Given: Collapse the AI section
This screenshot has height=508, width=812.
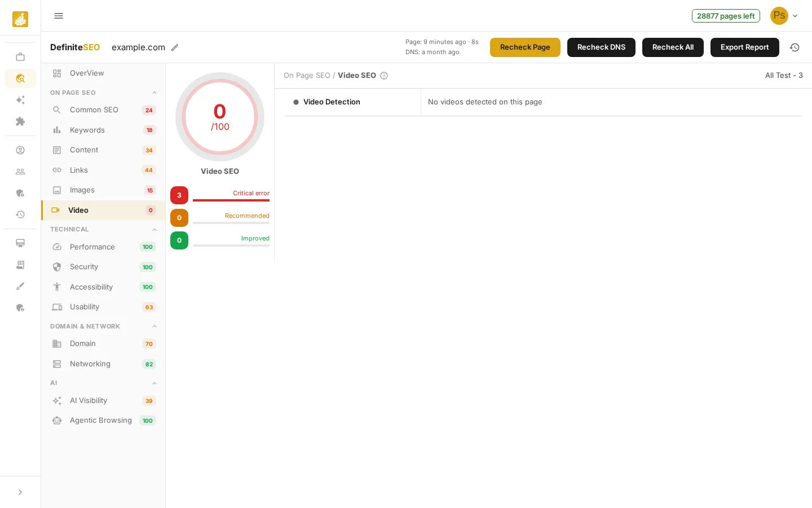Looking at the screenshot, I should 155,383.
